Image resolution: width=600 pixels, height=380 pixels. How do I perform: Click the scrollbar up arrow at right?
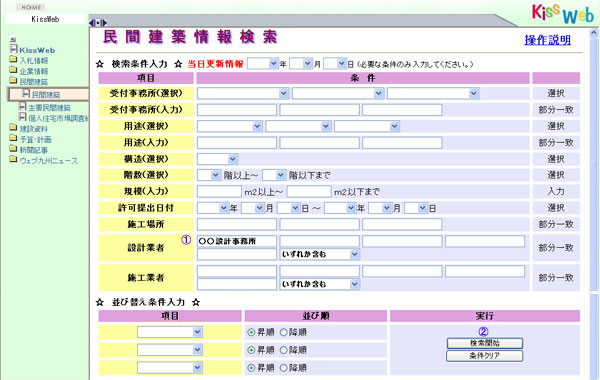594,33
